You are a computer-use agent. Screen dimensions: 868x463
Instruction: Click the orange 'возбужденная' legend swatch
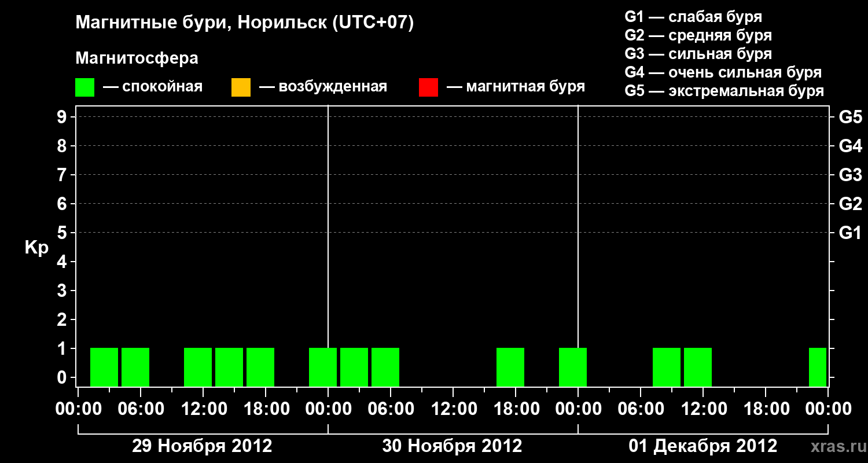pyautogui.click(x=241, y=87)
